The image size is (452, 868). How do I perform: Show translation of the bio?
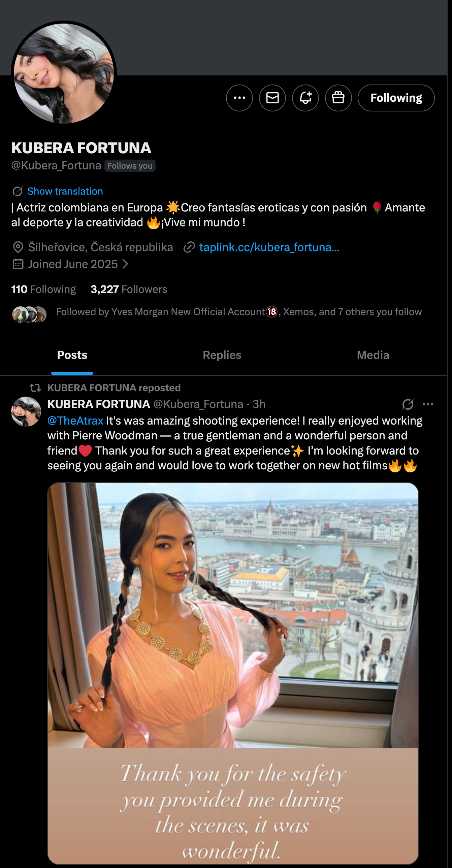tap(65, 191)
